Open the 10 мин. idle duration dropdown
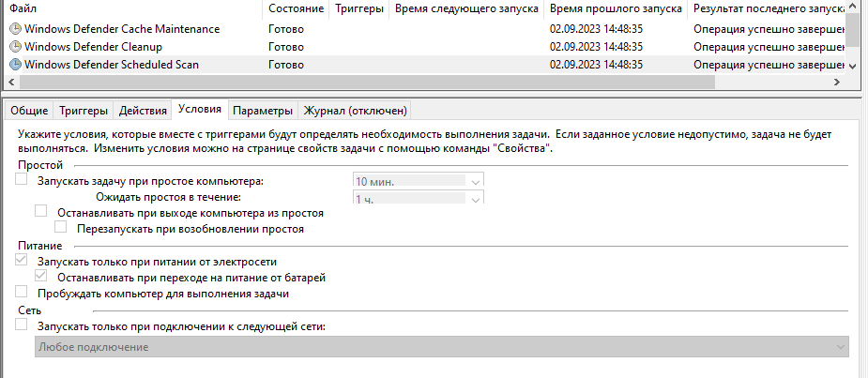The image size is (868, 378). [418, 180]
